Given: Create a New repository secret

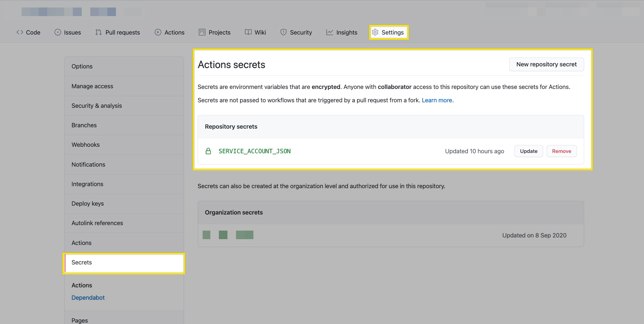Looking at the screenshot, I should [x=546, y=64].
